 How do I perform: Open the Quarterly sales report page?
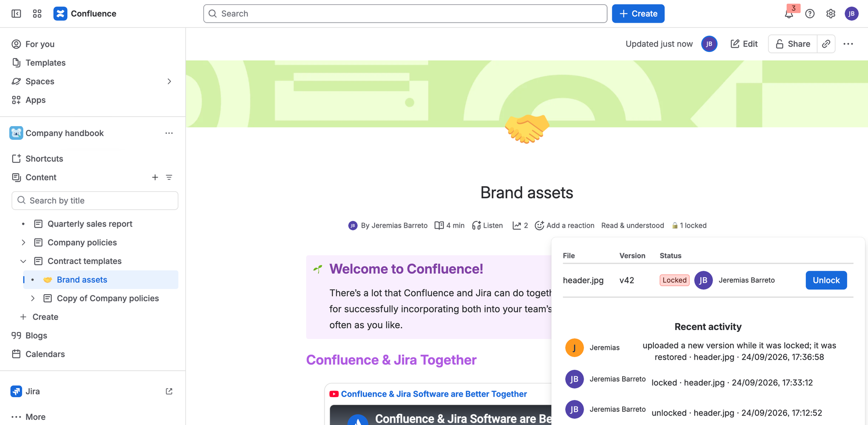click(x=90, y=224)
